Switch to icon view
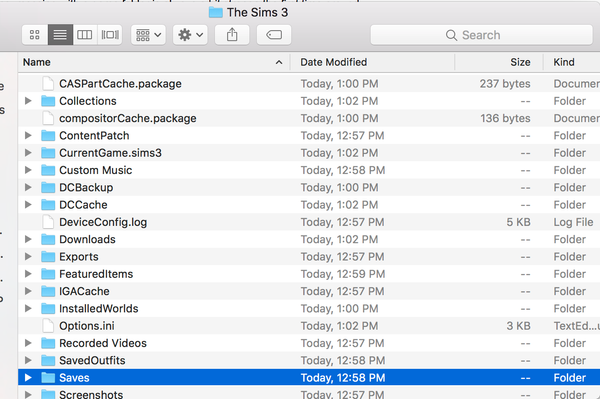The height and width of the screenshot is (399, 600). tap(35, 35)
